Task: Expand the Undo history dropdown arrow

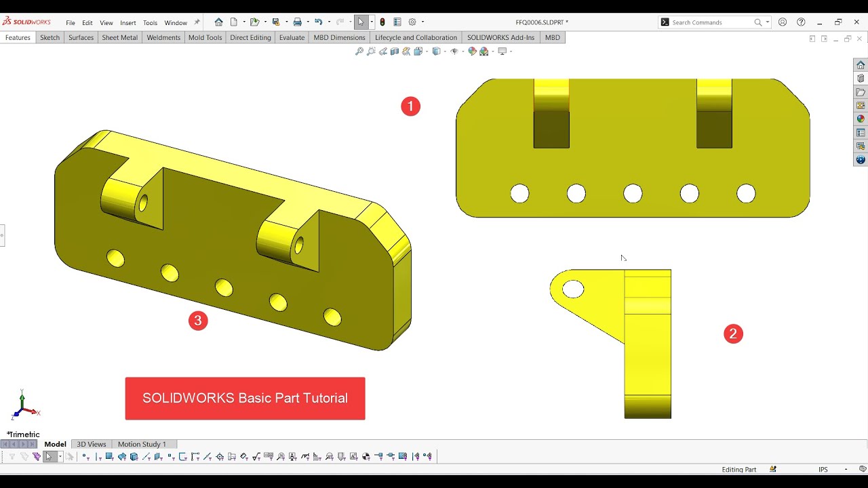Action: point(329,22)
